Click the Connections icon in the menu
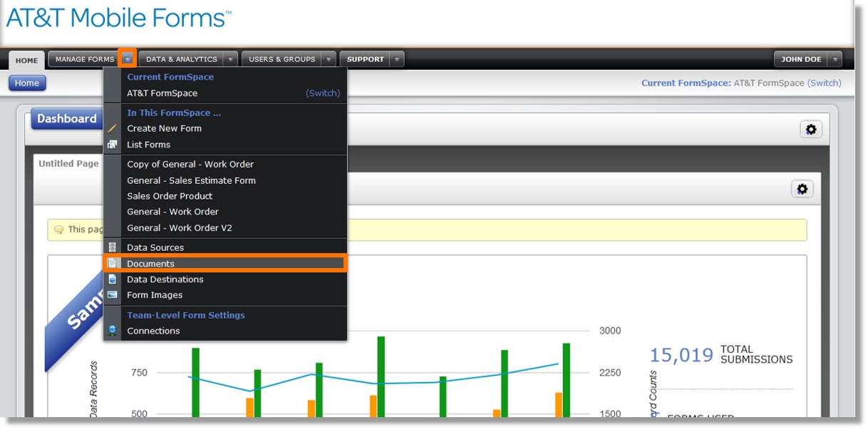Screen dimensions: 868x430 (112, 331)
